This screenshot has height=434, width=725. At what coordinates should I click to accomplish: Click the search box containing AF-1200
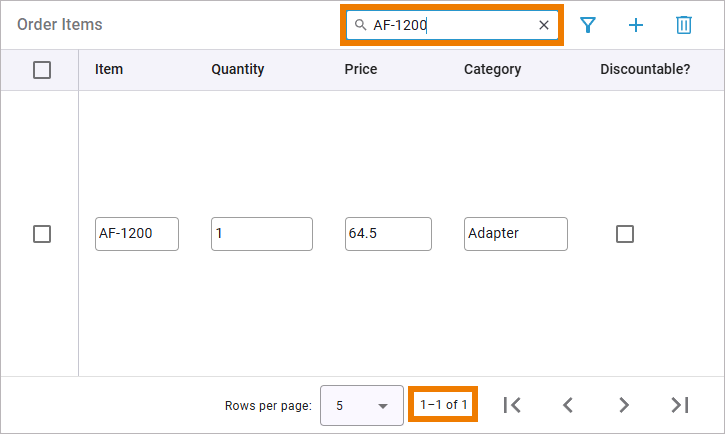[x=450, y=25]
